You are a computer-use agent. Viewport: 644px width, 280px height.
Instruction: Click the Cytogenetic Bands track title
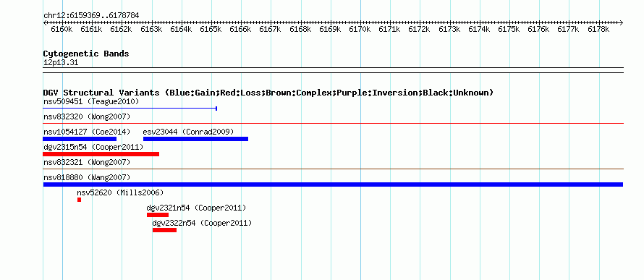click(x=86, y=54)
